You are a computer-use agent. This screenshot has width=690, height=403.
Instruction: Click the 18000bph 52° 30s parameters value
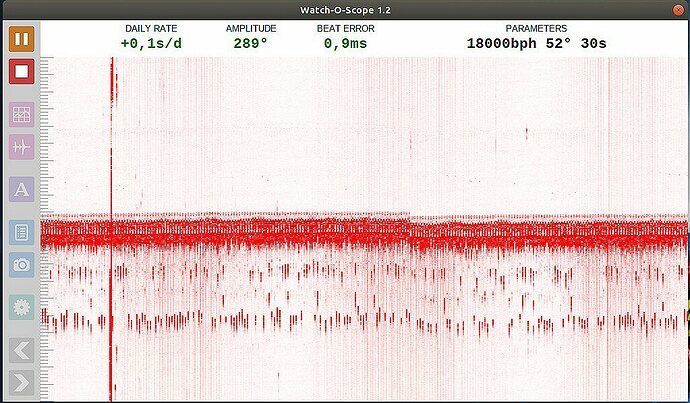click(536, 44)
